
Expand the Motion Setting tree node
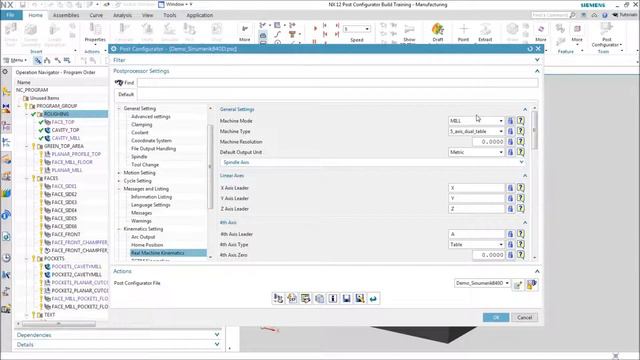[120, 173]
